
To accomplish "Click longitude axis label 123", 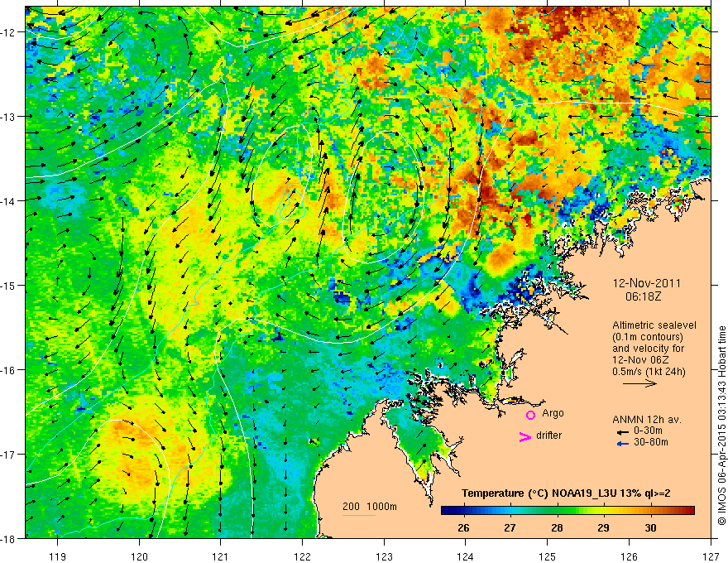I will [x=384, y=556].
